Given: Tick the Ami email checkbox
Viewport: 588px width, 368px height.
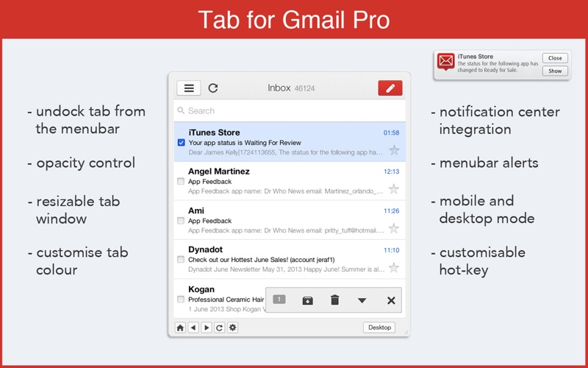Looking at the screenshot, I should pos(181,220).
